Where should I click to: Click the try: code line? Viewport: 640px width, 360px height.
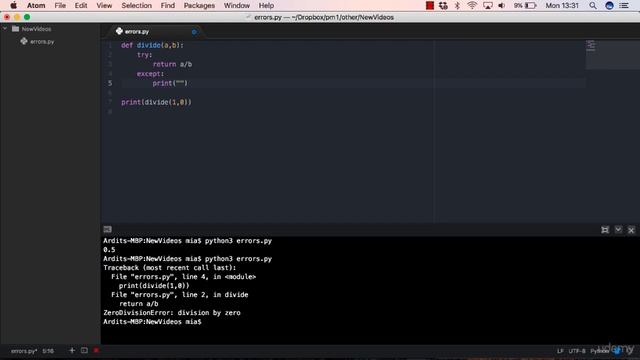click(x=144, y=55)
